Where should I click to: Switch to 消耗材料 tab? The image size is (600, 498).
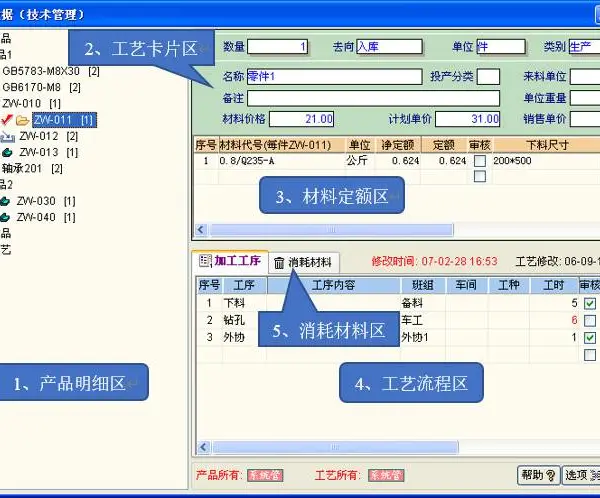[303, 263]
